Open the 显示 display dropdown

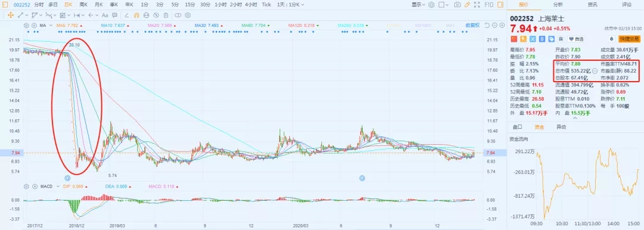click(x=418, y=5)
